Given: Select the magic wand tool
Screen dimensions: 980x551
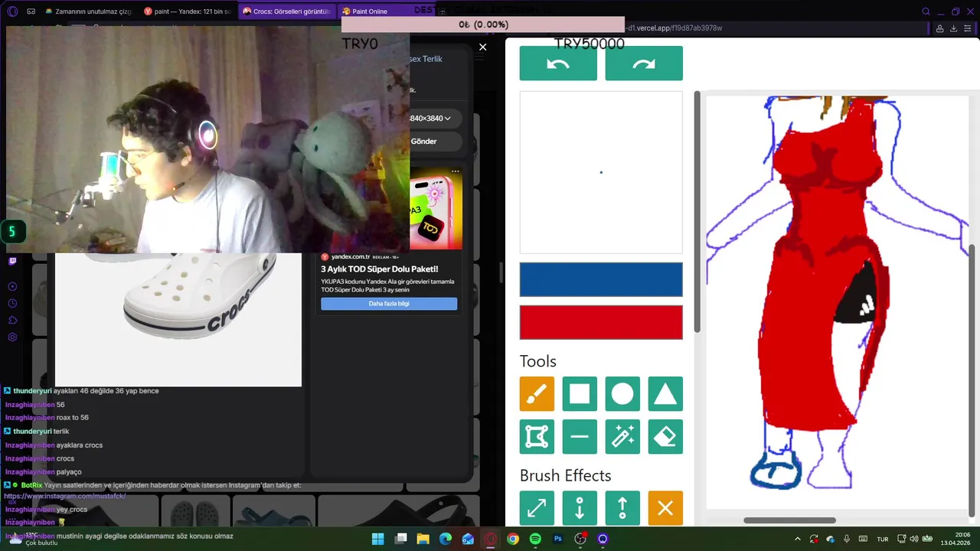Looking at the screenshot, I should (622, 437).
